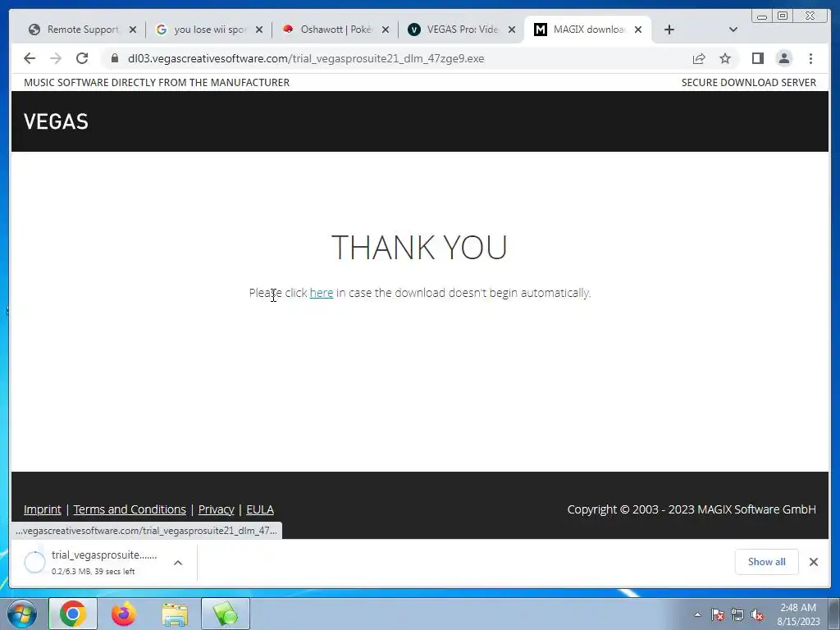
Task: Open the EULA footer link
Action: pyautogui.click(x=260, y=509)
